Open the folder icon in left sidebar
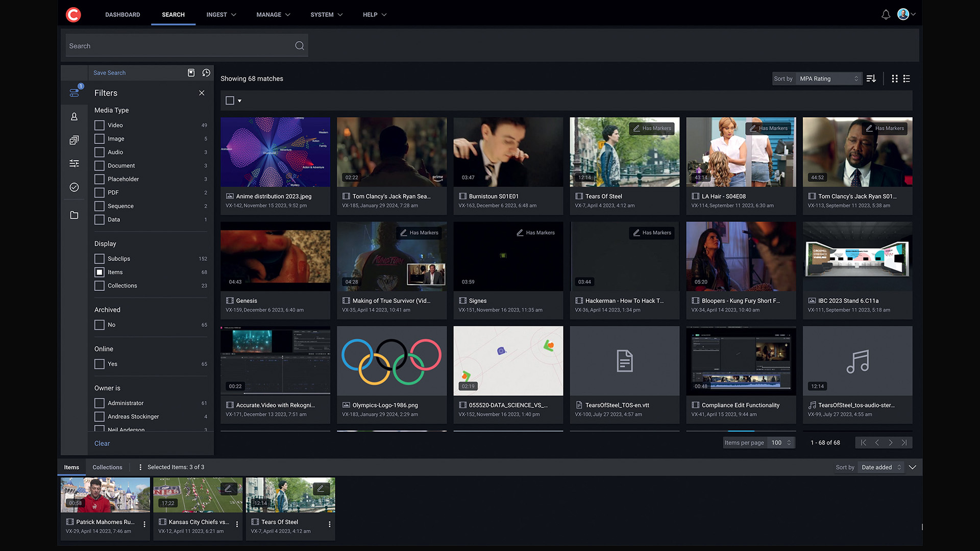 (74, 215)
